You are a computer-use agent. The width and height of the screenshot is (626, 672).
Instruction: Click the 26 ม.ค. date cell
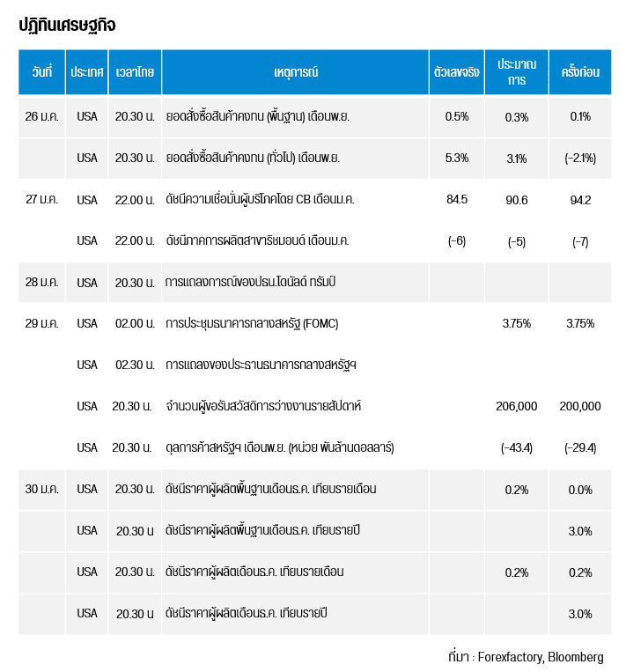tap(41, 116)
